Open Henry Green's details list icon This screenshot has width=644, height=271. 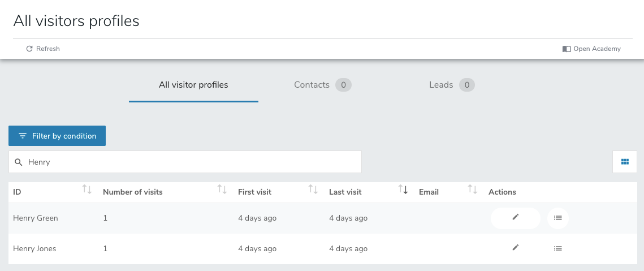[557, 218]
